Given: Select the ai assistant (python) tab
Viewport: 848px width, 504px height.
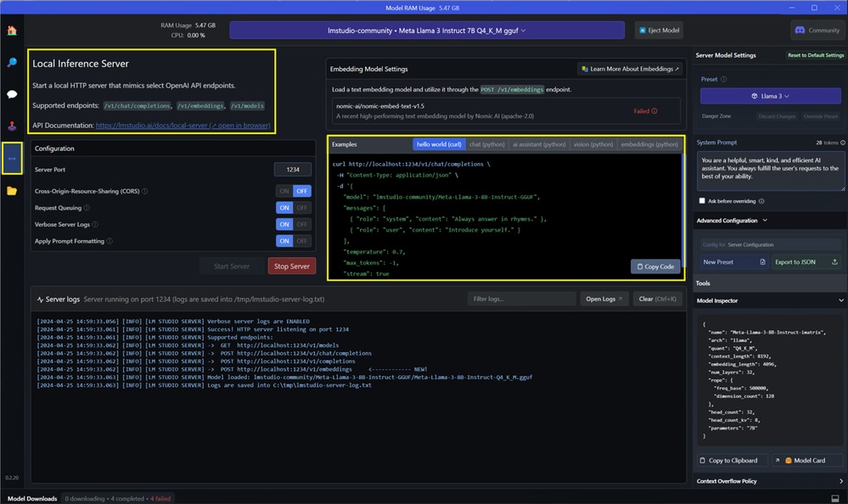Looking at the screenshot, I should [539, 144].
